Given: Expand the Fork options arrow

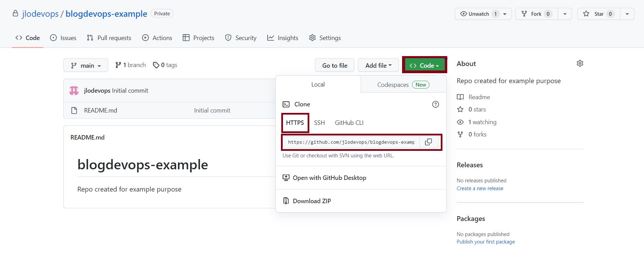Looking at the screenshot, I should tap(565, 14).
